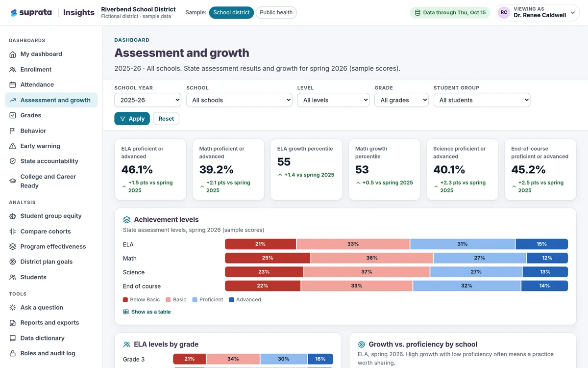588x368 pixels.
Task: Expand the Dr. Renee Caldwell viewing-as menu
Action: pyautogui.click(x=538, y=13)
